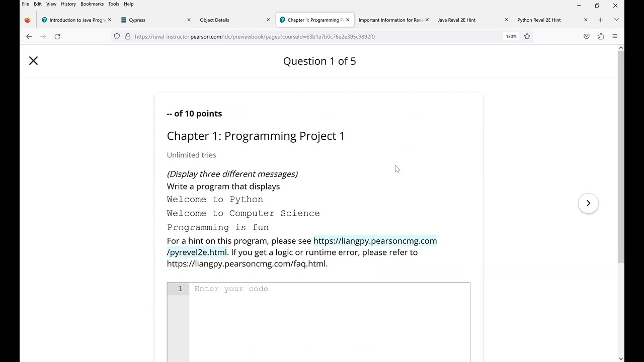This screenshot has height=362, width=644.
Task: Click the vertical page scrollbar
Action: 621,156
